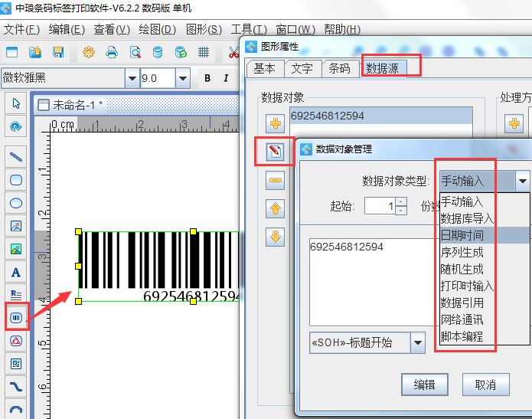Select the barcode drawing tool
This screenshot has width=532, height=419.
[16, 317]
